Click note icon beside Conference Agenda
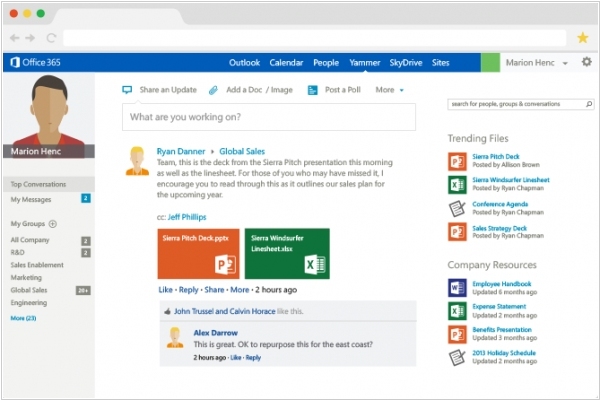Screen dimensions: 600x400 457,208
